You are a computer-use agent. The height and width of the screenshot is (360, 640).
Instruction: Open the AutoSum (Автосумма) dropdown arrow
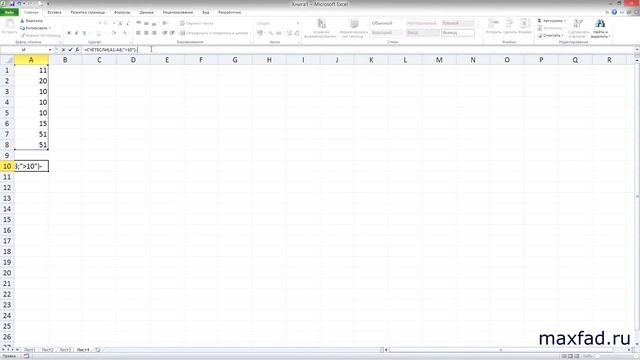(x=565, y=20)
